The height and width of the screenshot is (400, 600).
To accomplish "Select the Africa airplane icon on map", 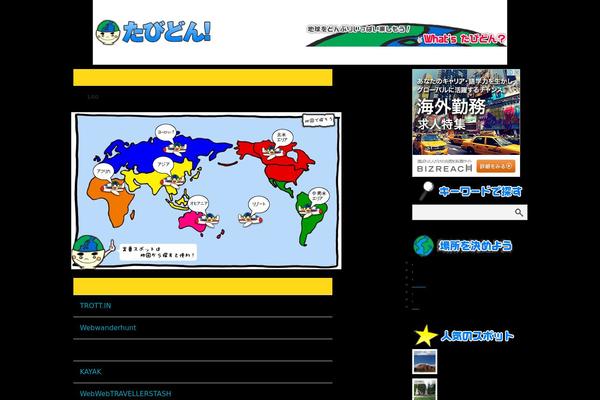I will point(114,187).
